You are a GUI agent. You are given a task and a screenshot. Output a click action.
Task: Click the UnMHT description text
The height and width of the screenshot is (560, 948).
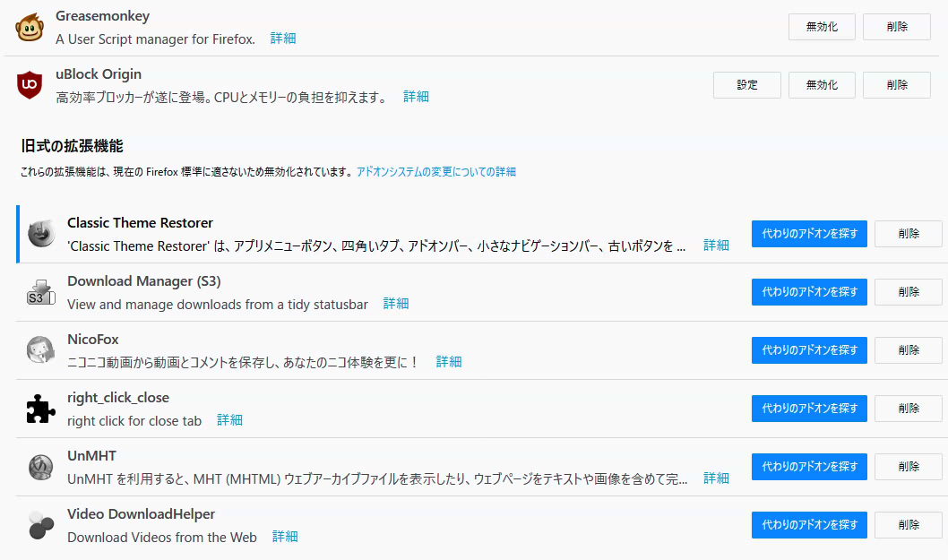(377, 479)
